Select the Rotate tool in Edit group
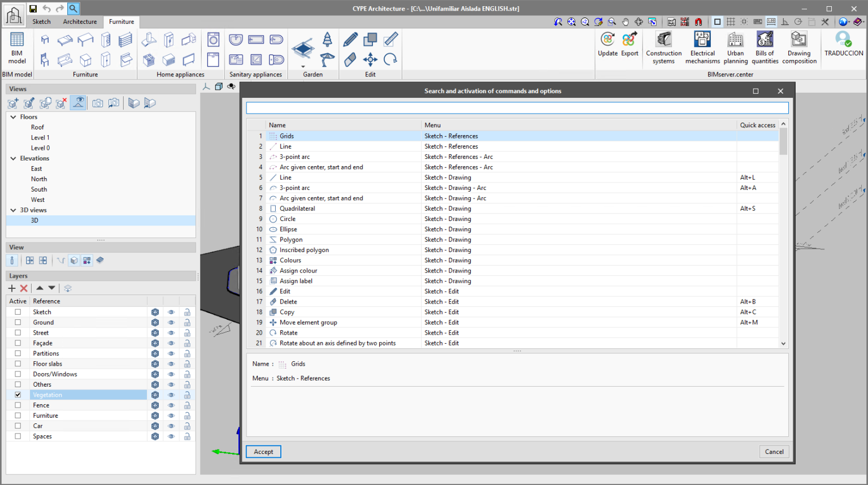 click(x=391, y=59)
